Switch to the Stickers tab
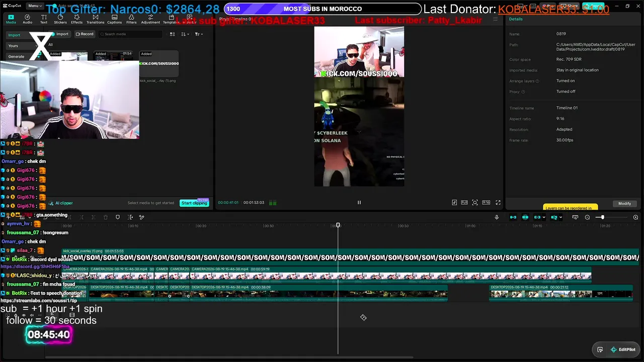Viewport: 644px width, 362px height. point(60,19)
